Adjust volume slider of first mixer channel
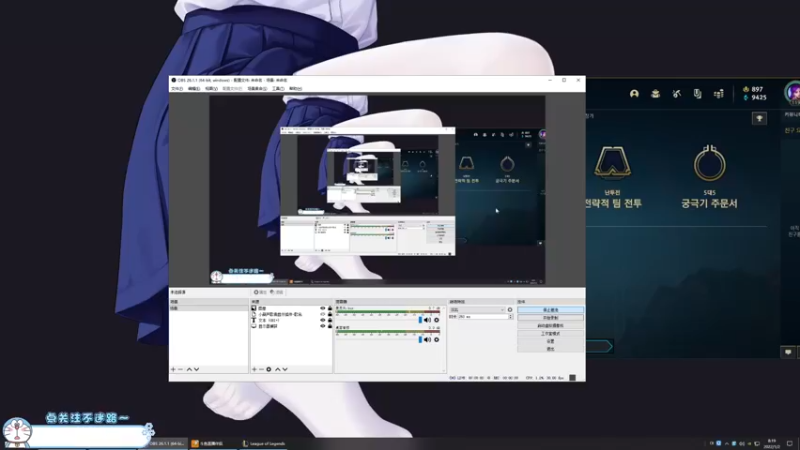This screenshot has height=450, width=800. click(x=420, y=320)
